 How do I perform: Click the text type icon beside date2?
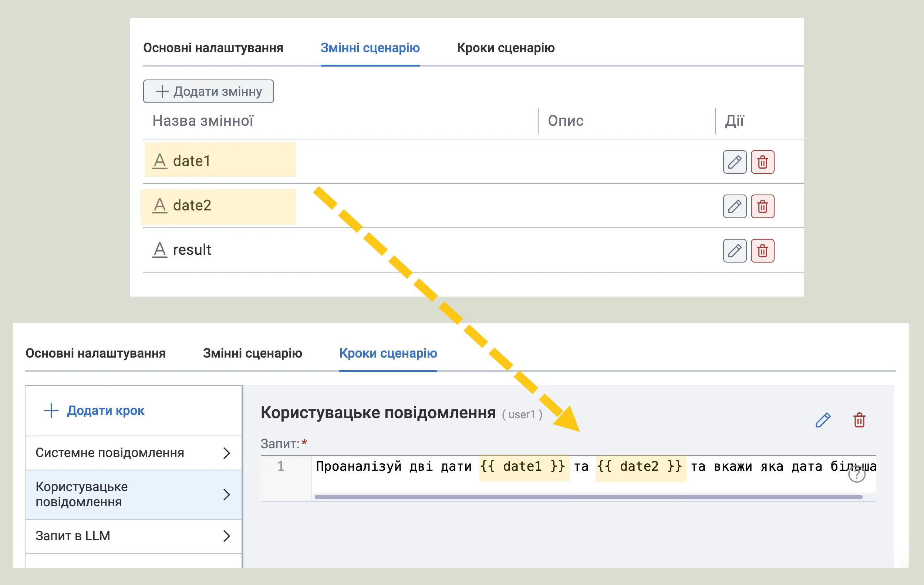(x=160, y=206)
